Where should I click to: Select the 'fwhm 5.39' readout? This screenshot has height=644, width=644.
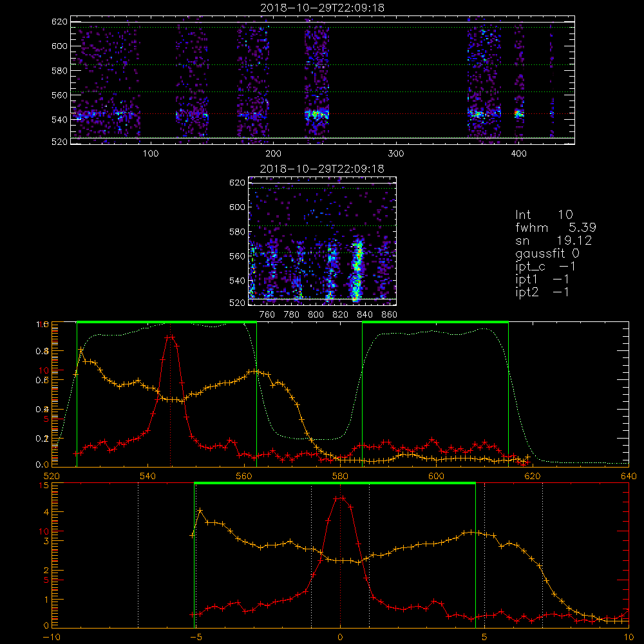[x=556, y=227]
